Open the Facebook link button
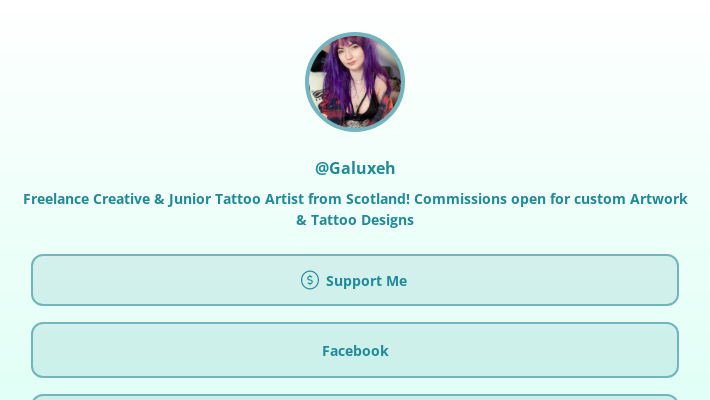 (355, 350)
